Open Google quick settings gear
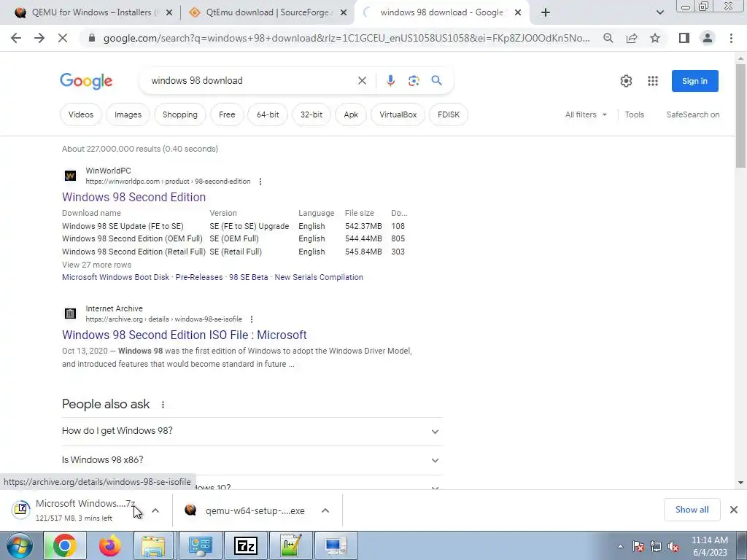This screenshot has width=747, height=560. tap(626, 81)
